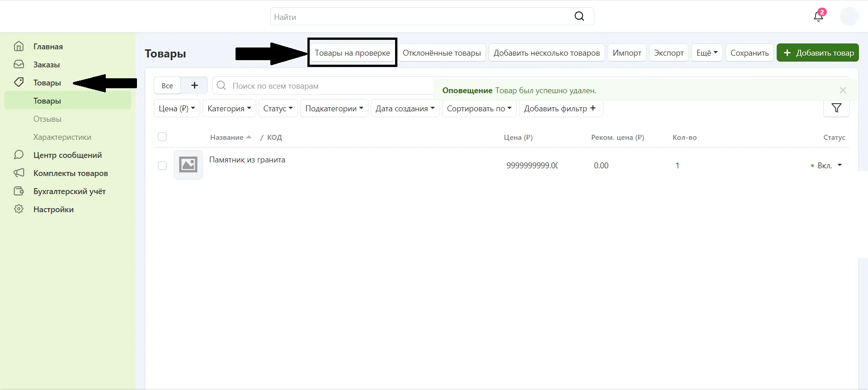Dismiss the Оповещение notification
Viewport: 868px width, 390px height.
tap(843, 90)
